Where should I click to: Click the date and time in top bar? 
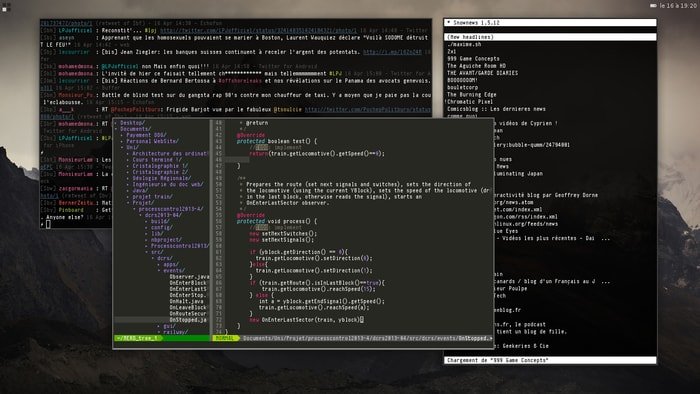click(x=678, y=5)
